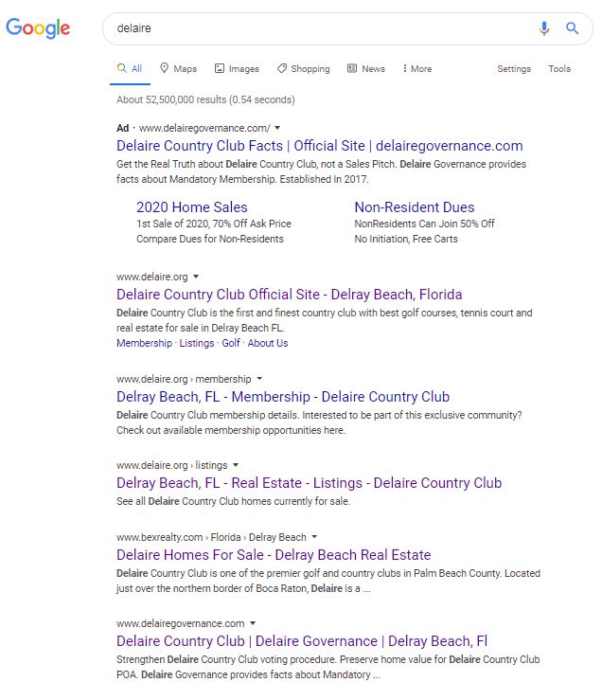
Task: Open 'Delaire Country Club Official Site - Delray Beach, Florida'
Action: pos(290,295)
